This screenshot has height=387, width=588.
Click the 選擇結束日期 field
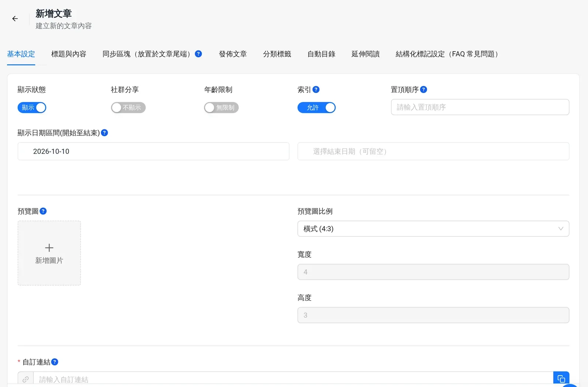[433, 151]
